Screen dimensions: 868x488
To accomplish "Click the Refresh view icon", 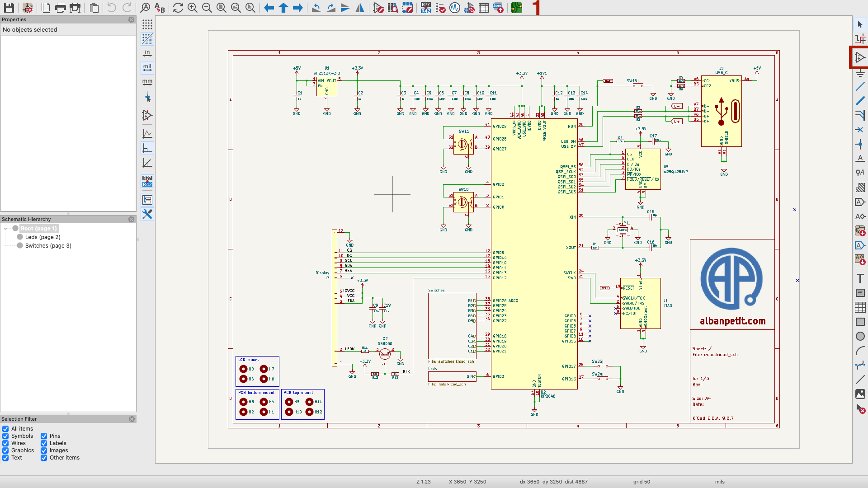I will point(178,8).
